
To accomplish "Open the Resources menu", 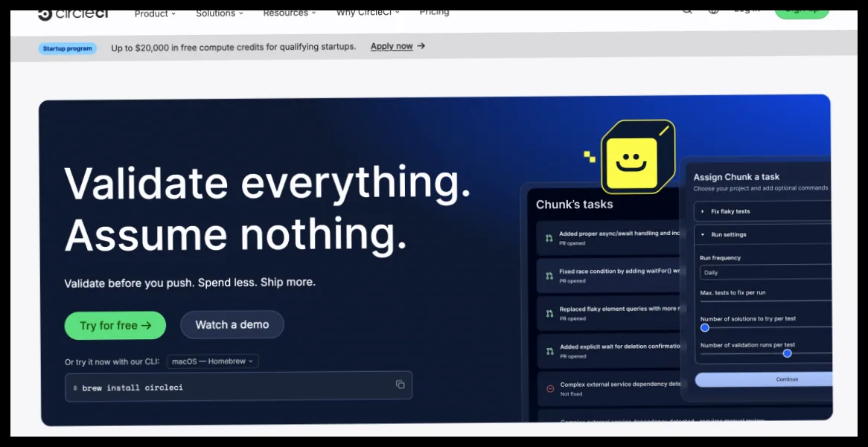I will coord(290,13).
